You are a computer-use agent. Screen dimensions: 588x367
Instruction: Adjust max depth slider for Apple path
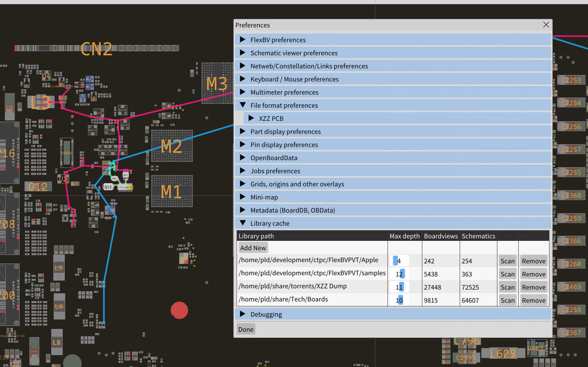[399, 261]
